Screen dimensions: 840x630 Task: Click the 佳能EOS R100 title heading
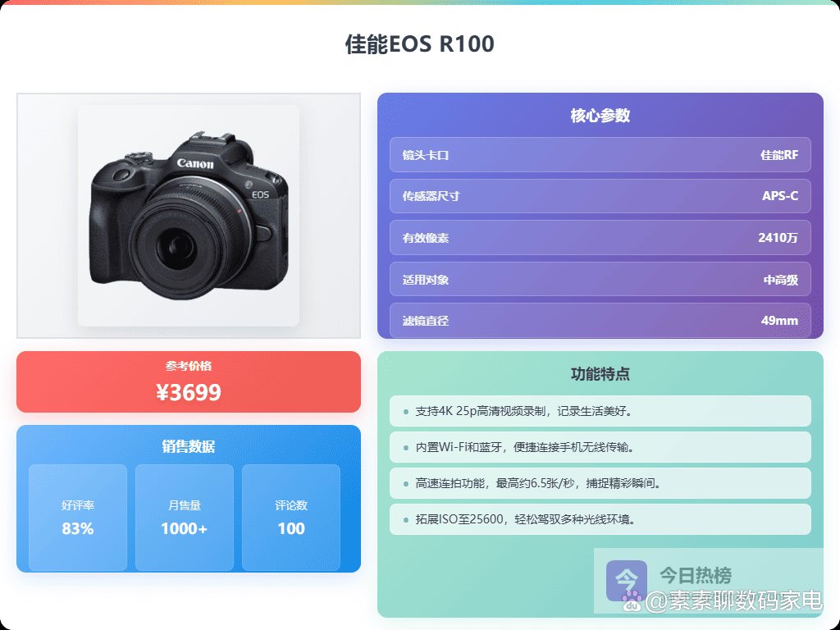point(419,44)
